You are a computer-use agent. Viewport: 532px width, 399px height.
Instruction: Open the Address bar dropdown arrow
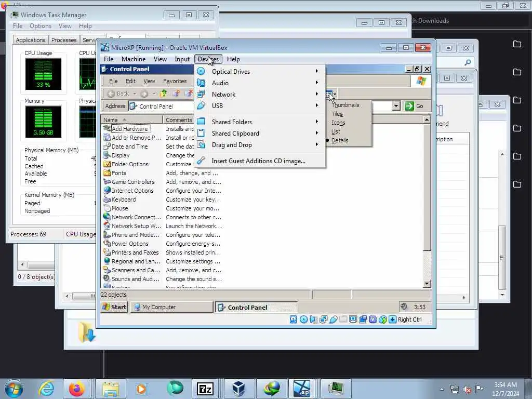click(396, 106)
